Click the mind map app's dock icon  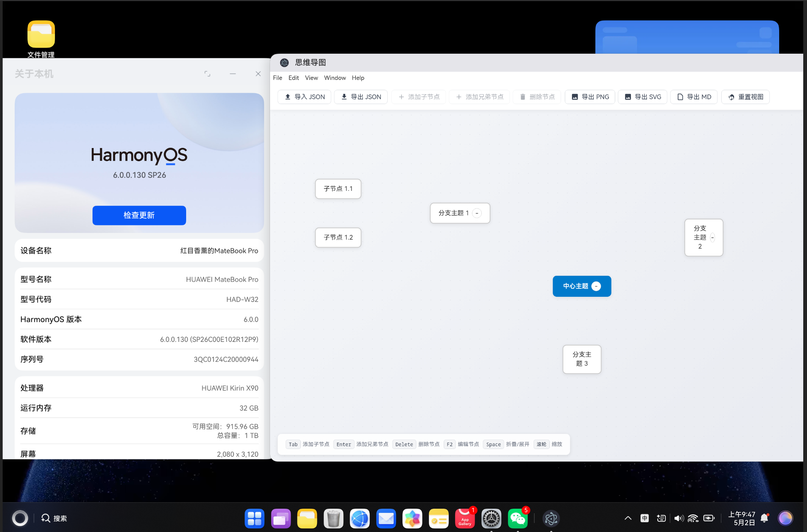point(551,519)
